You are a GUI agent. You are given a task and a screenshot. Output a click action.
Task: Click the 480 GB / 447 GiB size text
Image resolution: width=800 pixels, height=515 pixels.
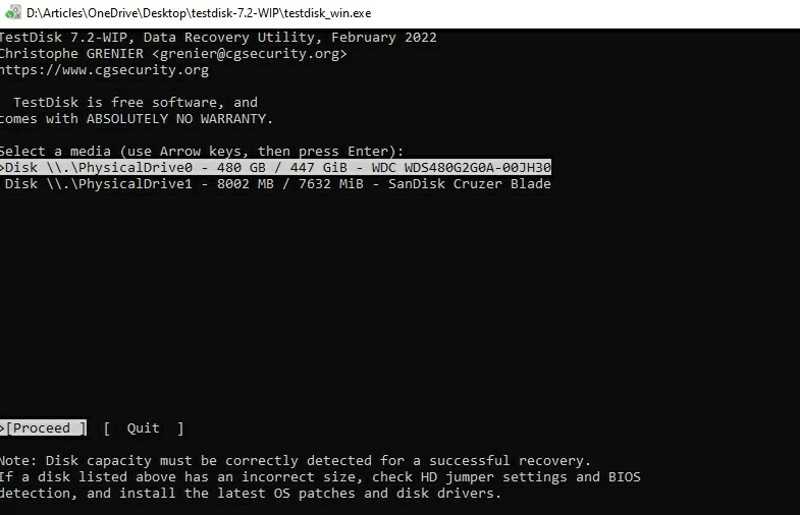(x=282, y=167)
